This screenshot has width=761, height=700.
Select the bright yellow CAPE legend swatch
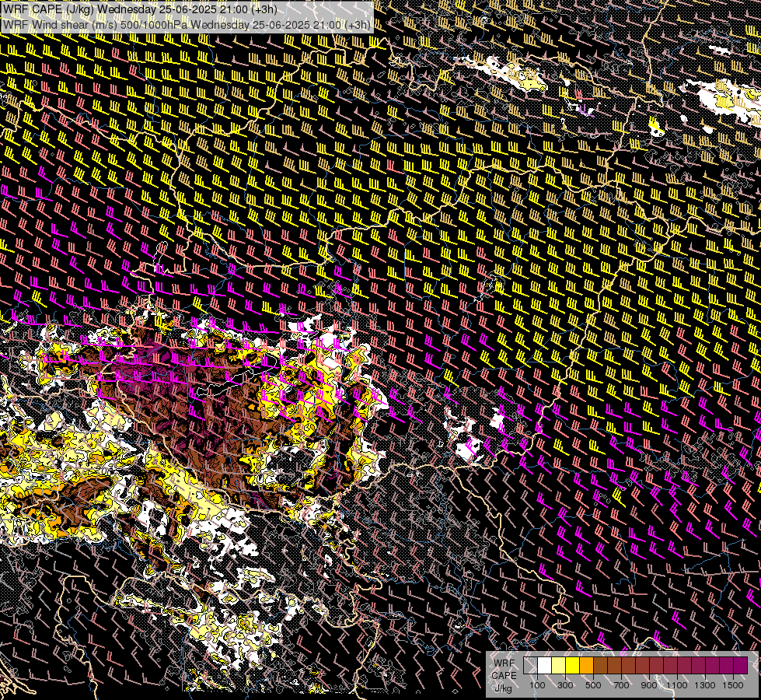click(x=573, y=666)
